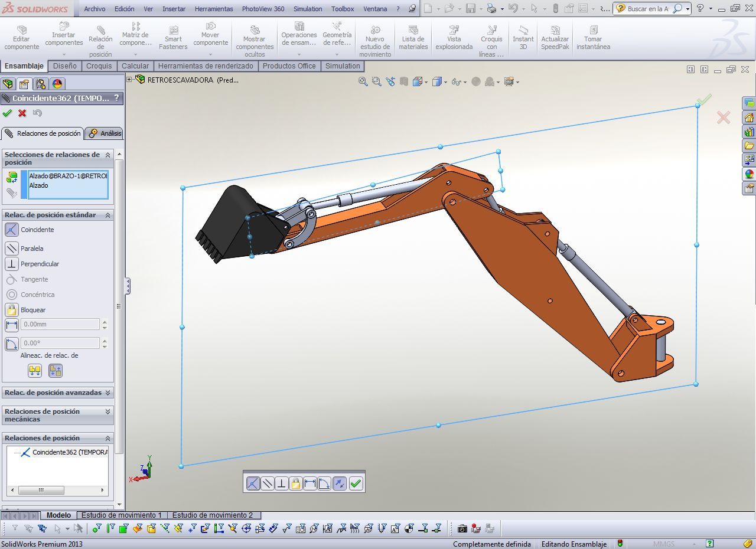Accept the mate with the green checkmark

[x=7, y=113]
